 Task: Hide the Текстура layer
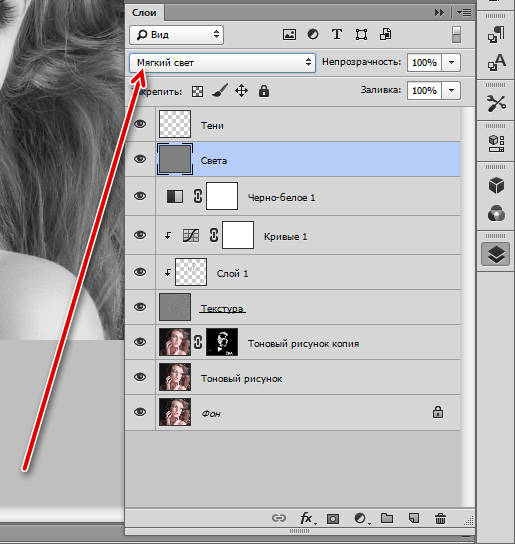140,307
